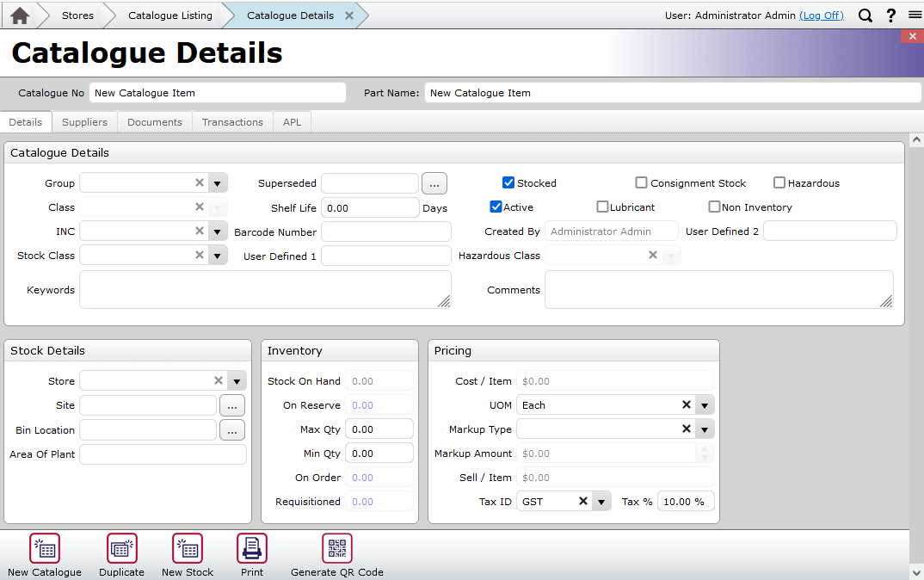Click the Superseded ellipsis browse button
This screenshot has height=580, width=924.
[x=434, y=182]
